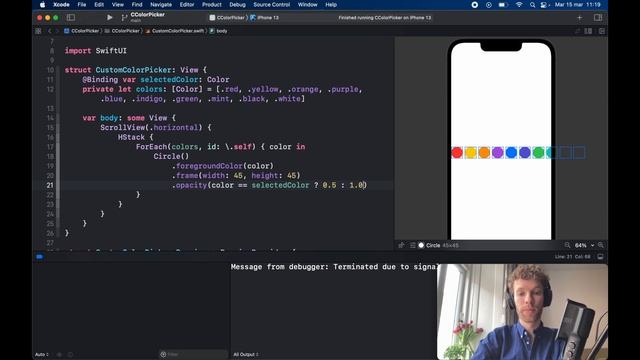Screen dimensions: 640x360
Task: Open the Editor menu
Action: tap(187, 5)
